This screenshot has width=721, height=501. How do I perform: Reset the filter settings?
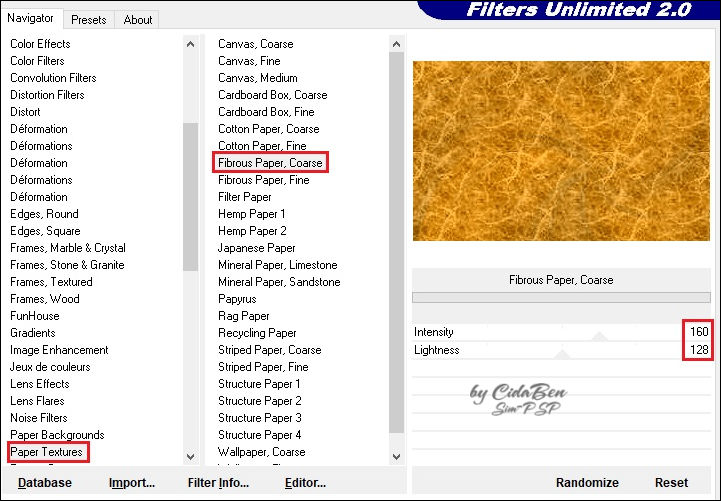671,483
